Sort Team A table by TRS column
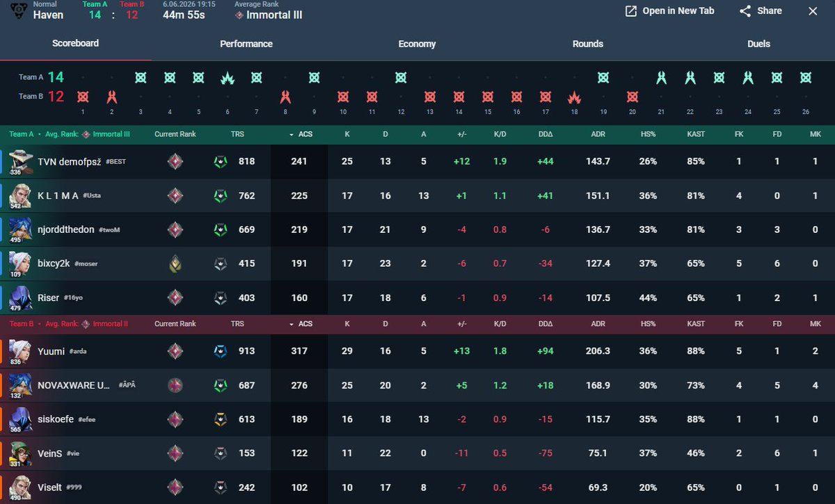The image size is (835, 504). (237, 134)
